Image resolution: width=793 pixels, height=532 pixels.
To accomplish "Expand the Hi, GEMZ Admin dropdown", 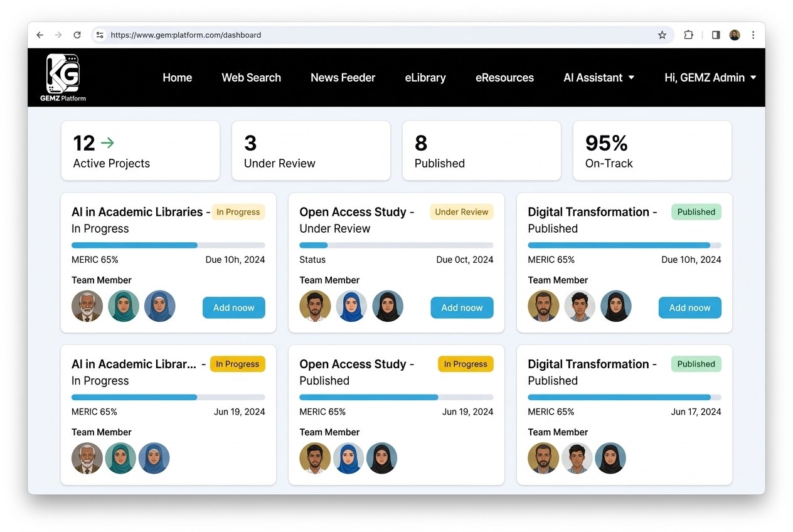I will 710,78.
